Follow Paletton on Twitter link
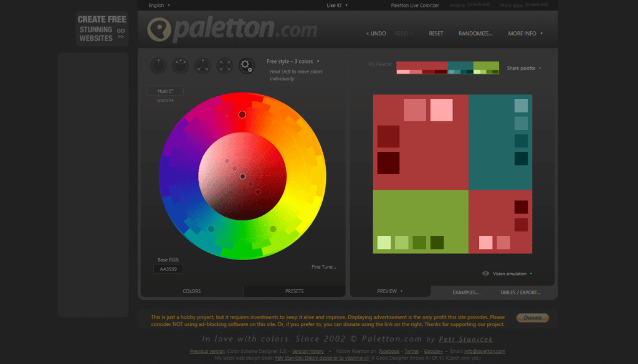This screenshot has width=638, height=364. (412, 351)
